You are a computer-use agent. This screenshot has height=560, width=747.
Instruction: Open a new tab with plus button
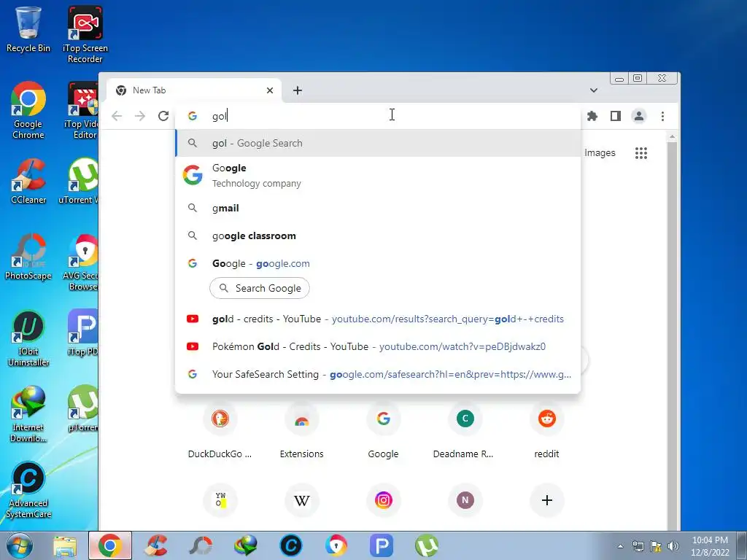[x=298, y=90]
